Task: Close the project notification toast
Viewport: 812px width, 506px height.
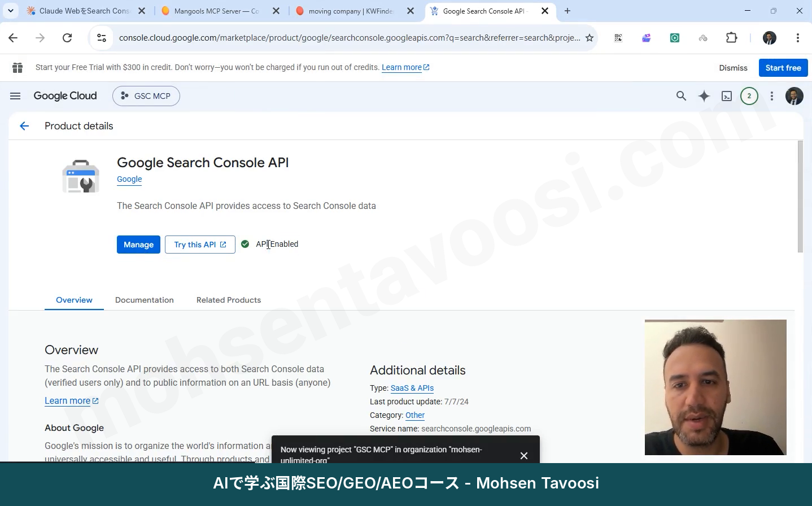Action: click(524, 456)
